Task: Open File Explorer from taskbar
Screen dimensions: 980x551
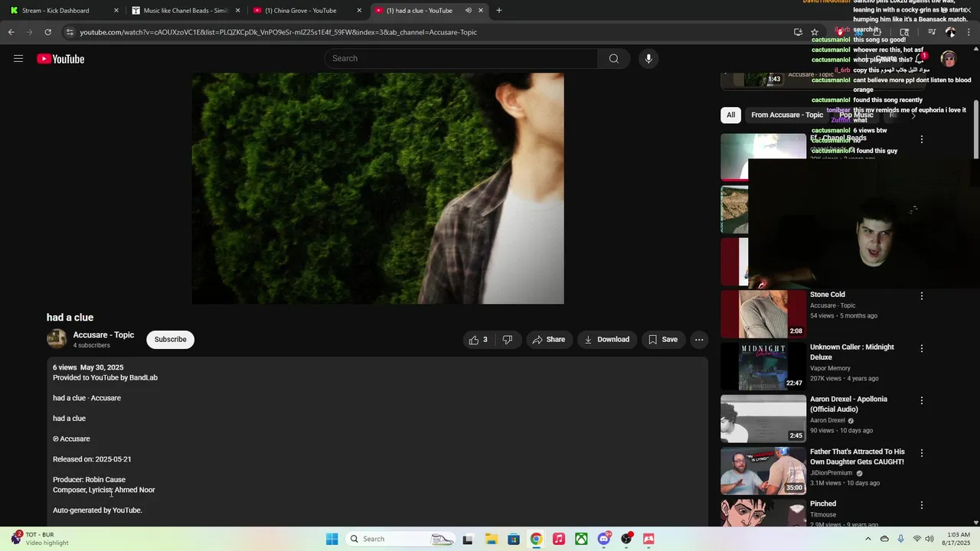Action: click(x=491, y=539)
